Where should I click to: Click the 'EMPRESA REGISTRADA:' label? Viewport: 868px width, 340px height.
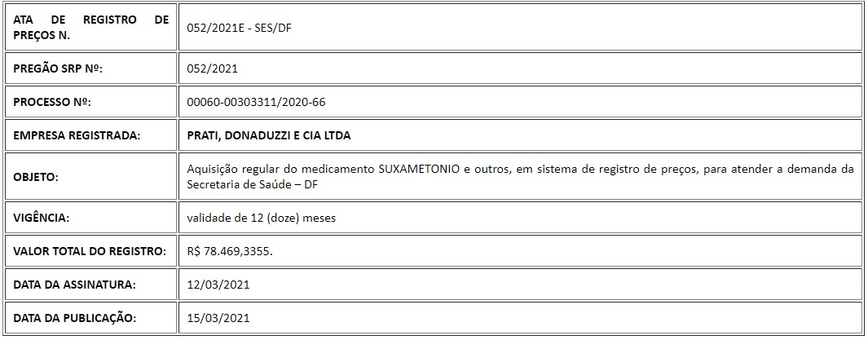pyautogui.click(x=77, y=135)
